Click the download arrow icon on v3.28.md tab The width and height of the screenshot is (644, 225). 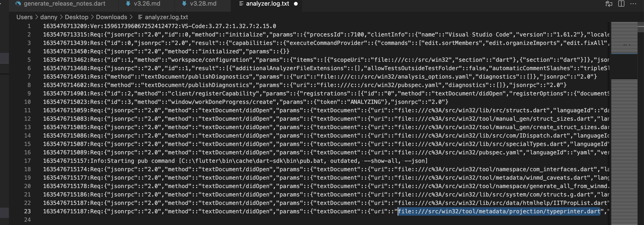point(184,4)
